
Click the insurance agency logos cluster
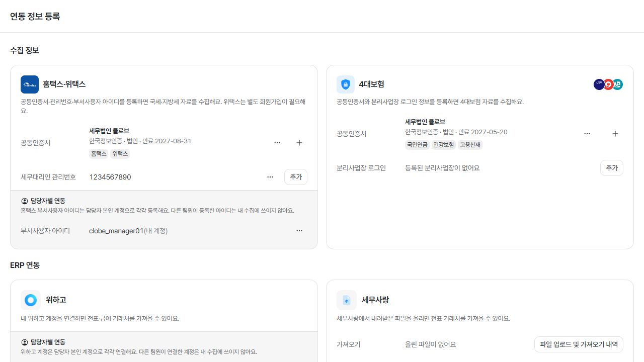click(x=608, y=84)
